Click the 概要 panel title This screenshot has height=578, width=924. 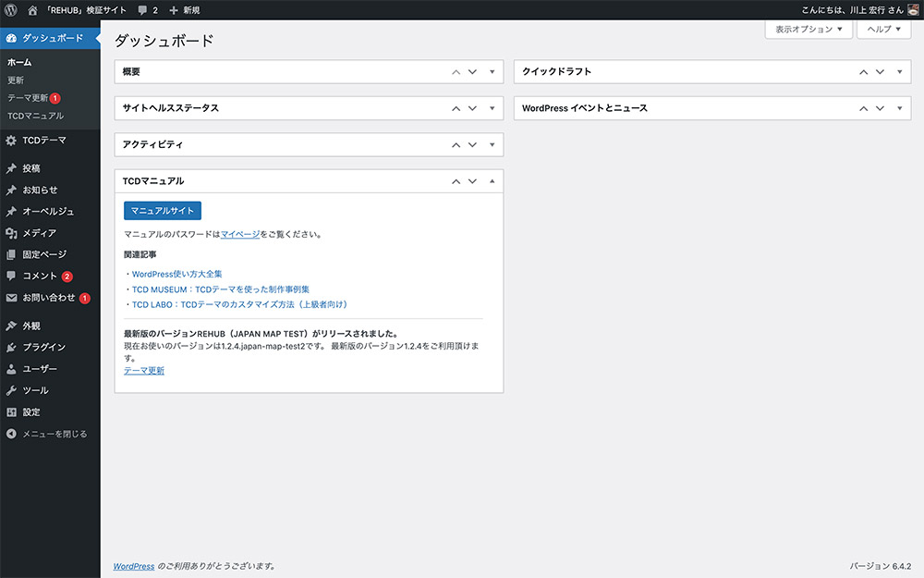(131, 72)
